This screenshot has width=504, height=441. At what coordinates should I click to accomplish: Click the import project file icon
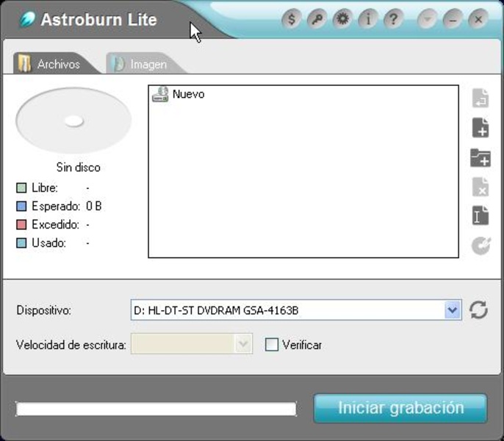[480, 98]
